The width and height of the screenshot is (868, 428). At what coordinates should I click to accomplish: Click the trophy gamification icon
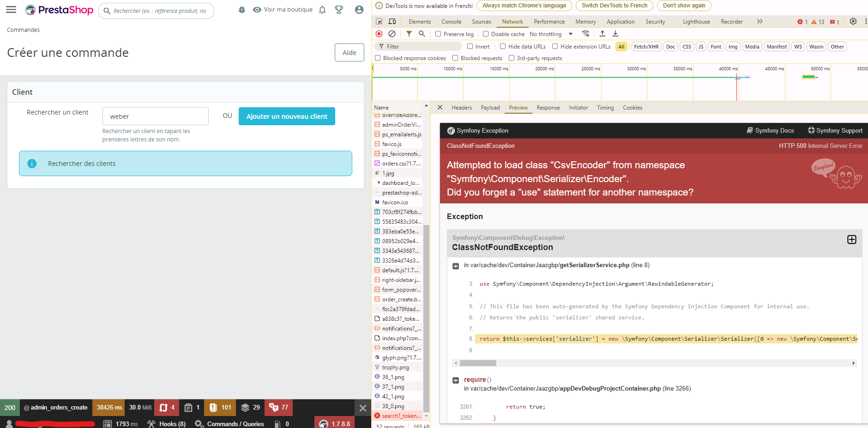coord(339,10)
